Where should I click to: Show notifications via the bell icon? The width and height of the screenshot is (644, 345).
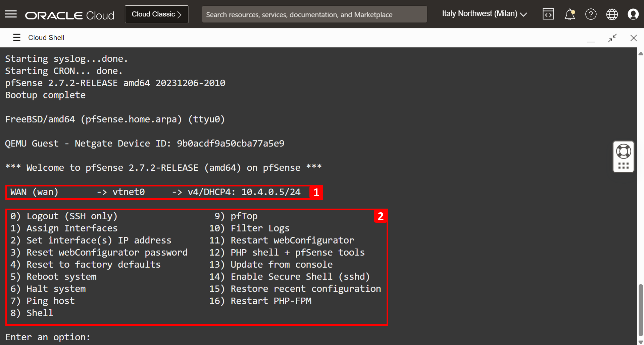(x=570, y=14)
